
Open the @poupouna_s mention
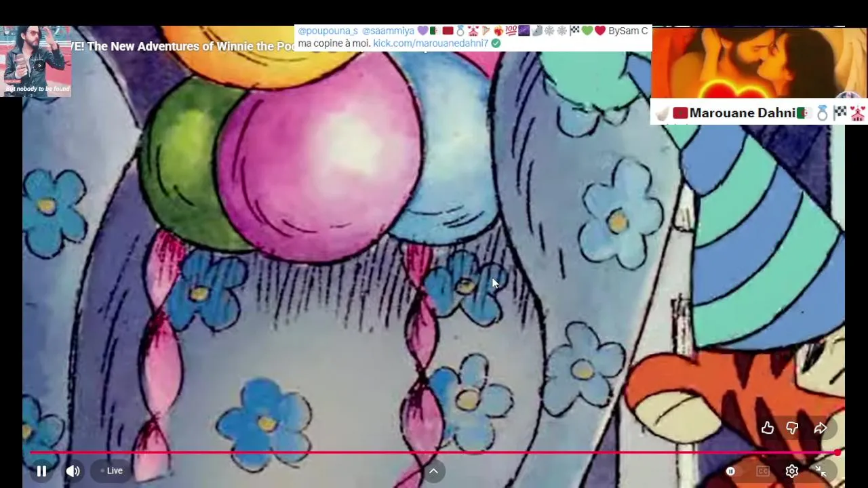[x=328, y=30]
